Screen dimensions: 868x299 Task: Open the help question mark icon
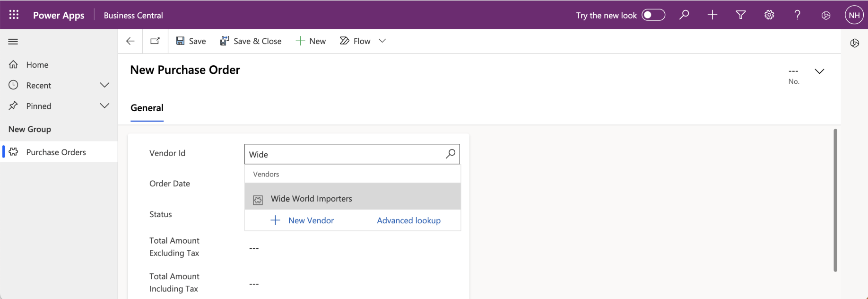pos(798,15)
